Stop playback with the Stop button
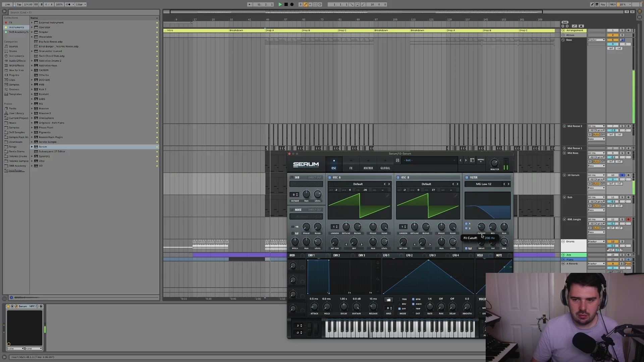 (x=286, y=4)
